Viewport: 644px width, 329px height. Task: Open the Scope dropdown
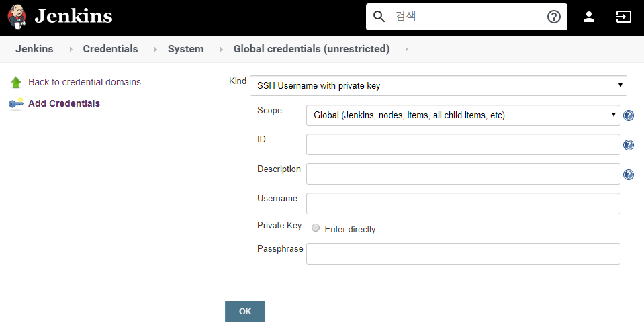463,115
